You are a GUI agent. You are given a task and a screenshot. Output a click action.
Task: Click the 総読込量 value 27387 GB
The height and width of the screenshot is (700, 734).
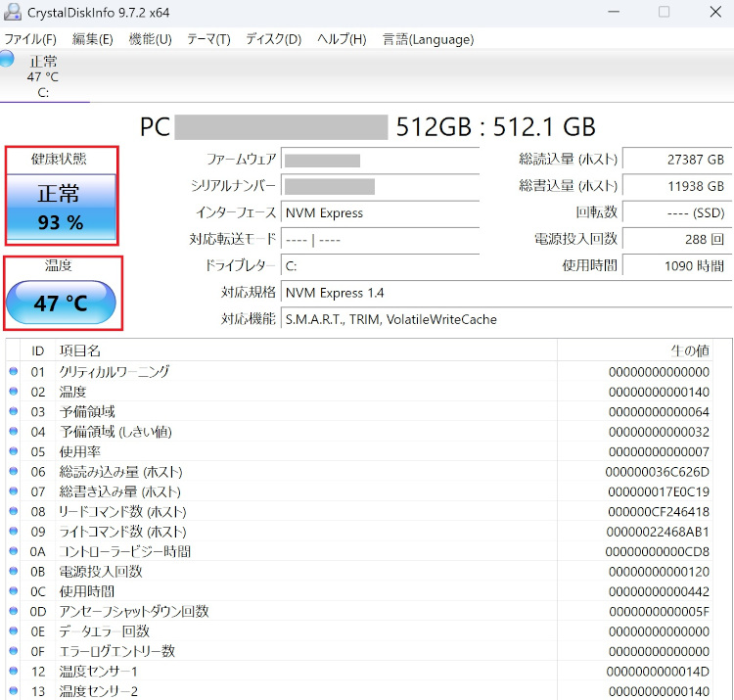[678, 160]
